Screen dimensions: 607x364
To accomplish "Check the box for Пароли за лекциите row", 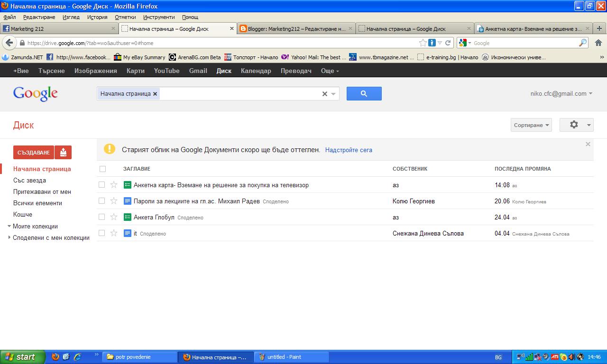I will (101, 201).
